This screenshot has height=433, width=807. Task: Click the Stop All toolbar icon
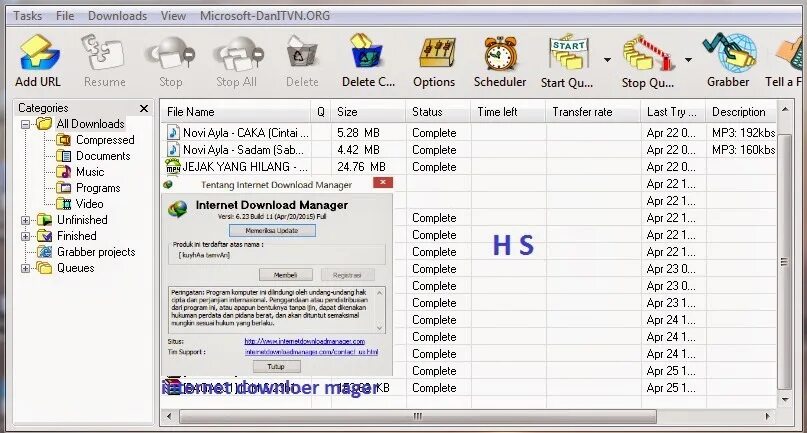(x=237, y=53)
